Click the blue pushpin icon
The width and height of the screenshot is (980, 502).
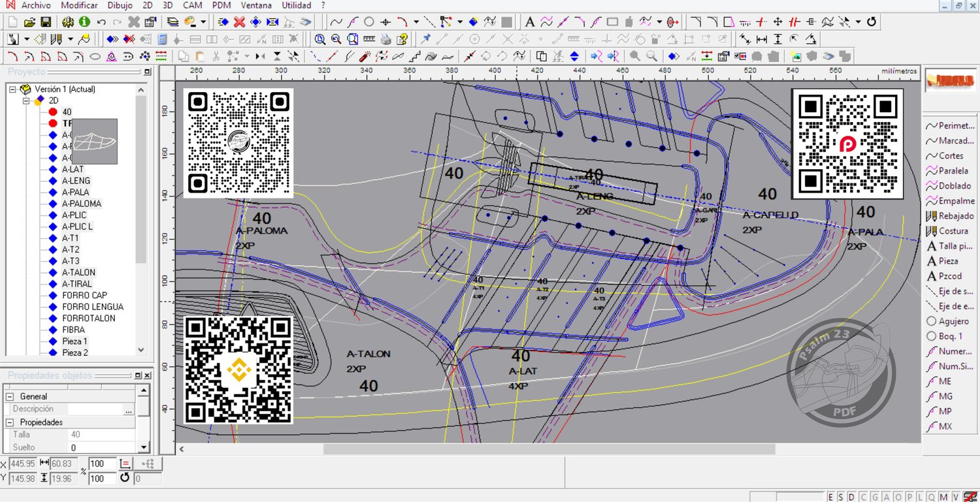click(426, 39)
